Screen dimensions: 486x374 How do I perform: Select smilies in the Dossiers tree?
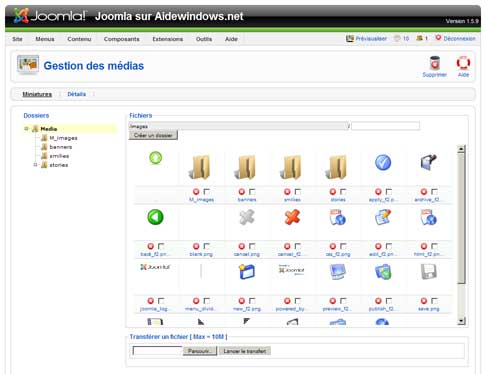click(x=59, y=156)
